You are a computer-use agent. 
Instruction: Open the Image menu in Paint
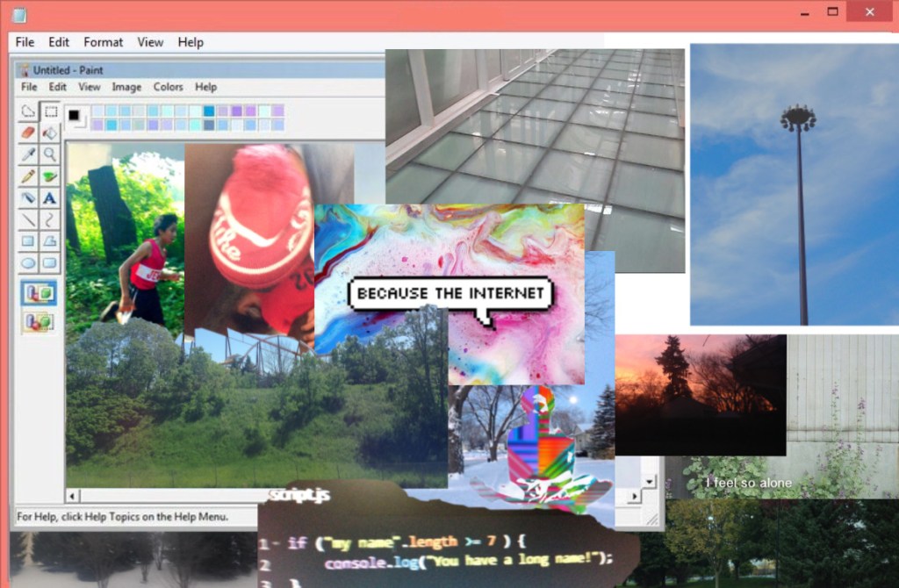[126, 87]
